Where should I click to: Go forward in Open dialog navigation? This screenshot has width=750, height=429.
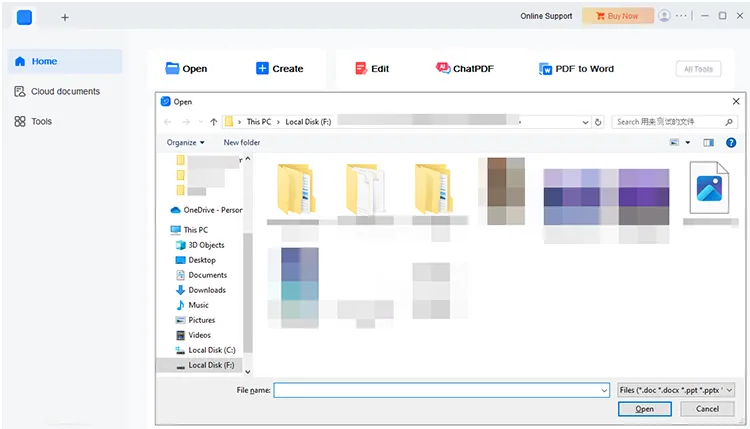pos(186,122)
